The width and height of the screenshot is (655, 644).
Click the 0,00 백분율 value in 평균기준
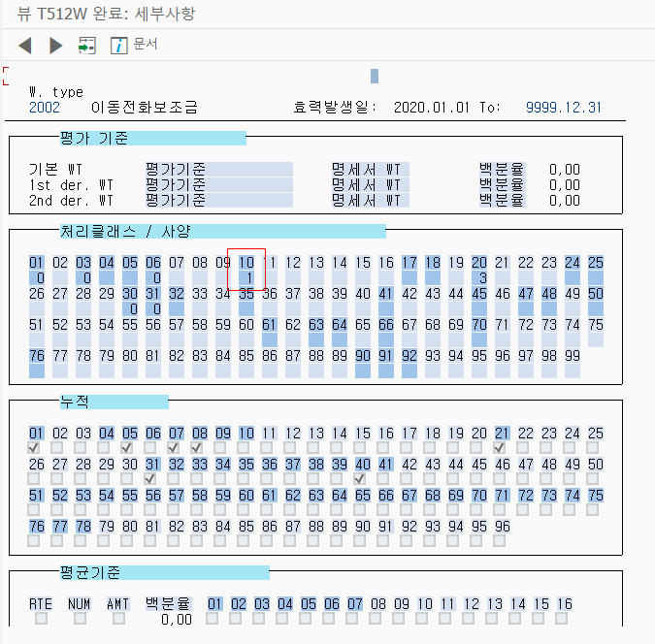[177, 620]
